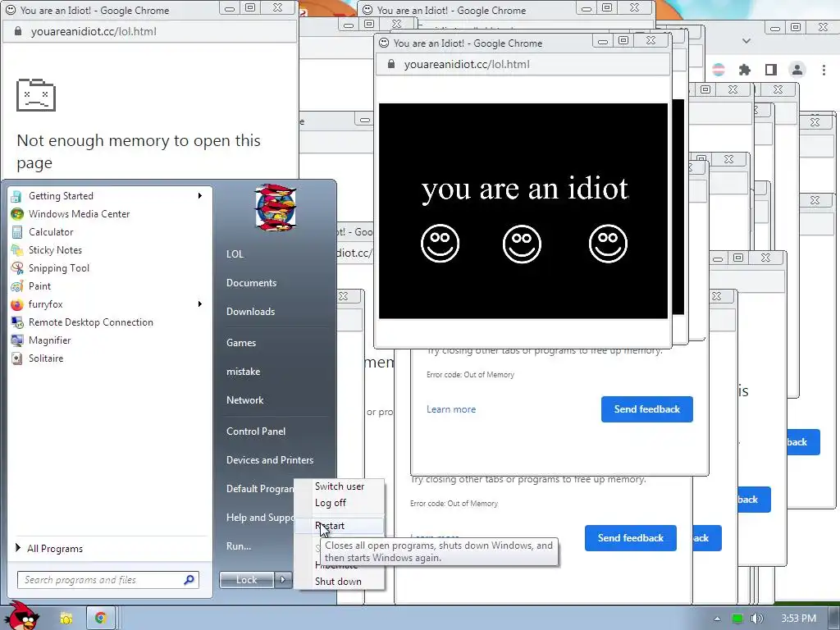Open Run dialog
This screenshot has height=630, width=840.
click(239, 546)
